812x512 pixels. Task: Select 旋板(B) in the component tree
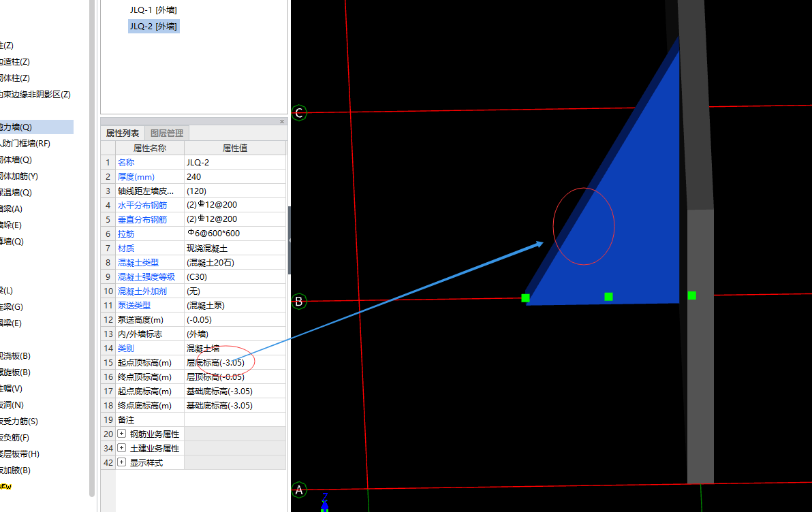click(x=16, y=372)
